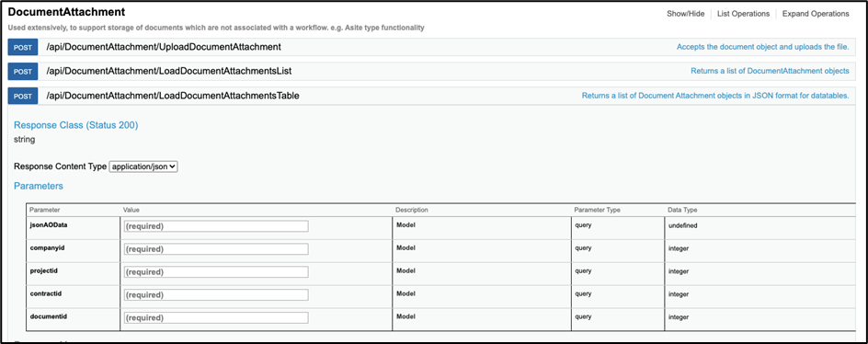Click Expand Operations link
This screenshot has width=868, height=344.
[816, 13]
